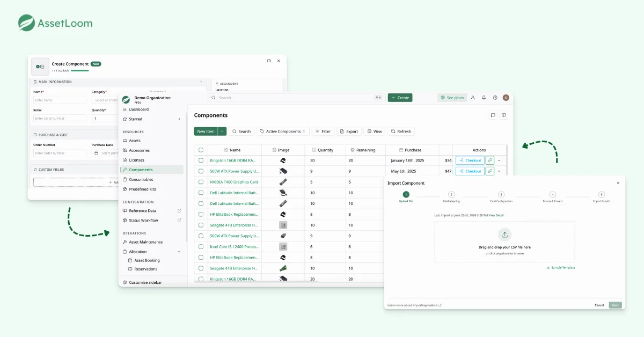
Task: Expand the Starred sidebar chevron
Action: [179, 119]
